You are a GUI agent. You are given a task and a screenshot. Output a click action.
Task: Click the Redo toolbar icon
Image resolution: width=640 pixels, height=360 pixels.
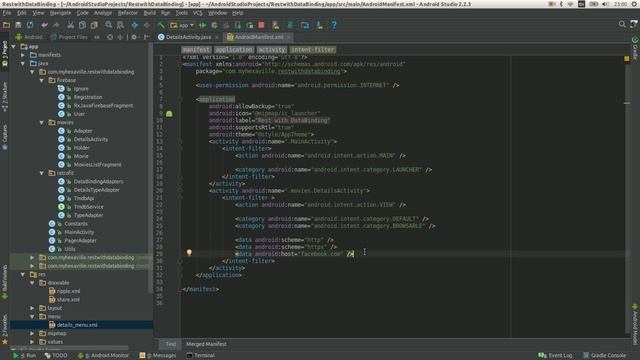(56, 25)
